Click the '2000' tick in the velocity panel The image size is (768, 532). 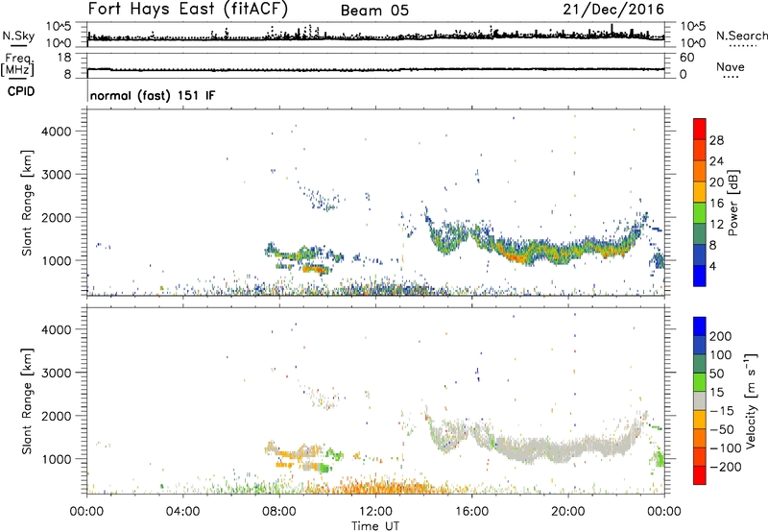point(57,416)
